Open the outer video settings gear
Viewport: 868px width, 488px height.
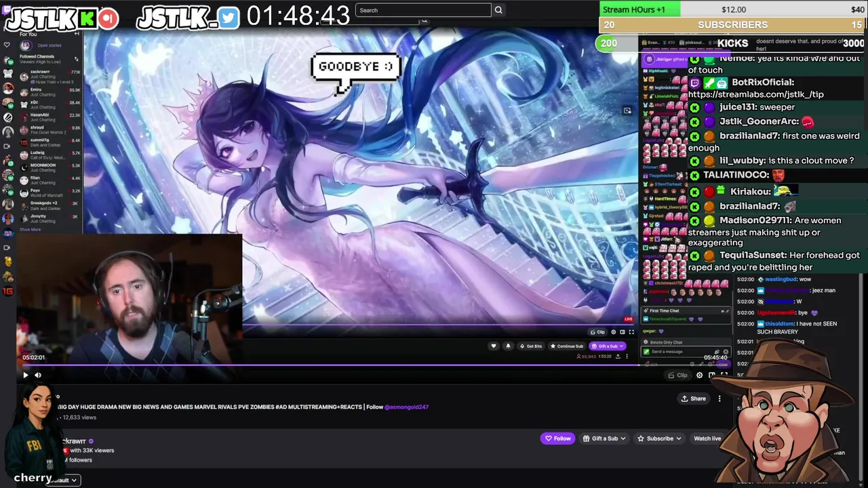coord(700,375)
